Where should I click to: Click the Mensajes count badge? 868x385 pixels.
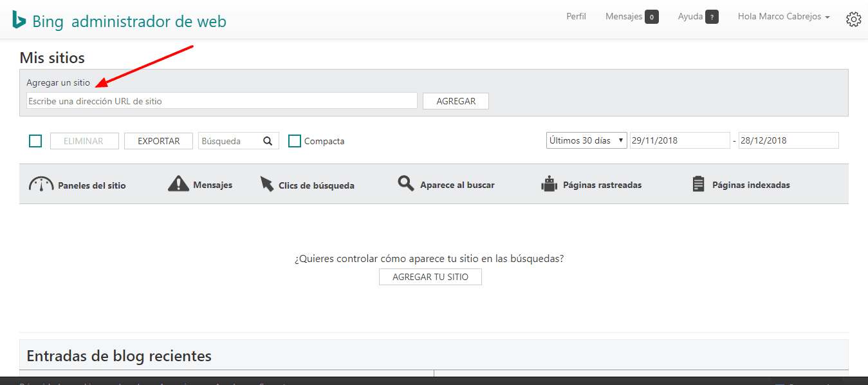652,17
